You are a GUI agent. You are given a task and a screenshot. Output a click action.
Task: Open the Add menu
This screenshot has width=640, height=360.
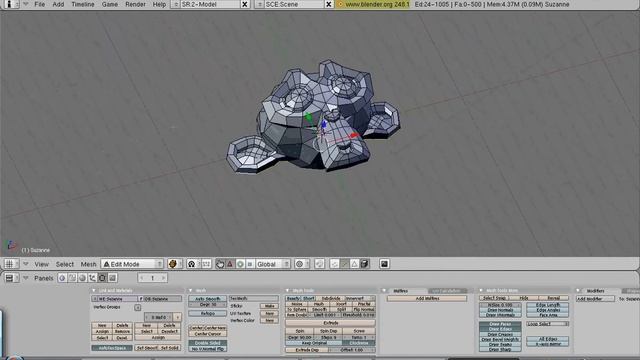[58, 4]
